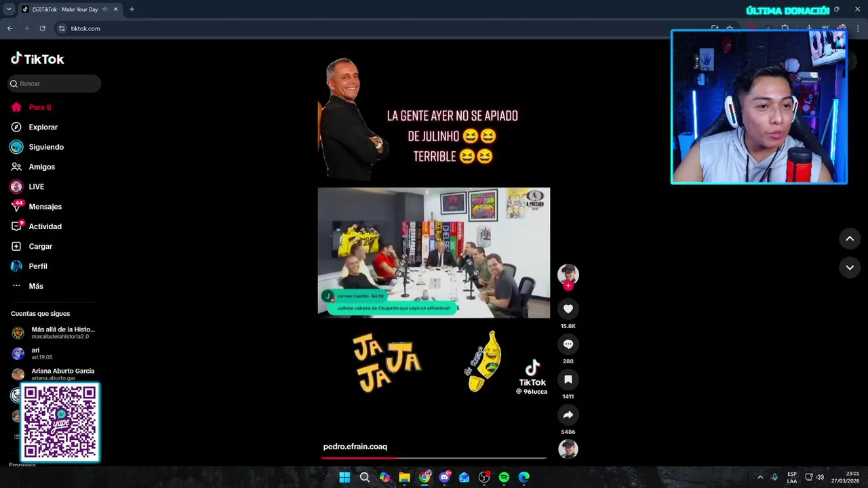Open the ari account ari.19.05
The image size is (868, 488).
[42, 353]
